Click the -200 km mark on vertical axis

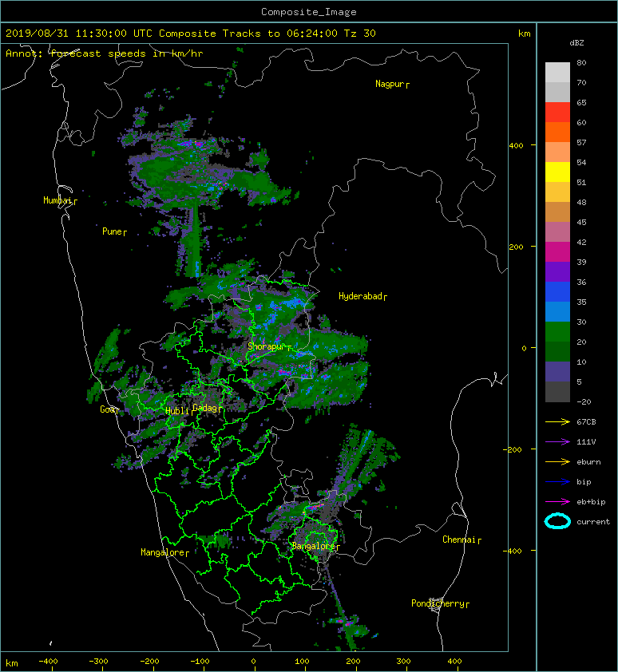pyautogui.click(x=513, y=449)
